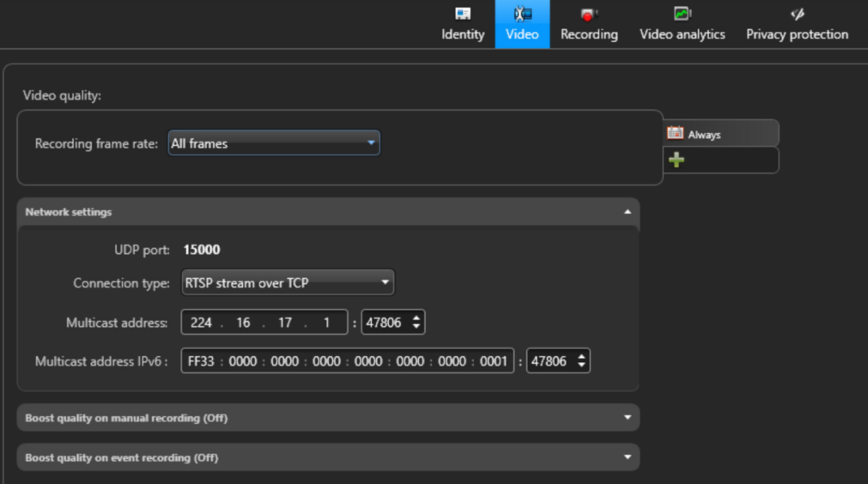Switch to the Recording tab
Screen dimensions: 868x484
(x=589, y=34)
